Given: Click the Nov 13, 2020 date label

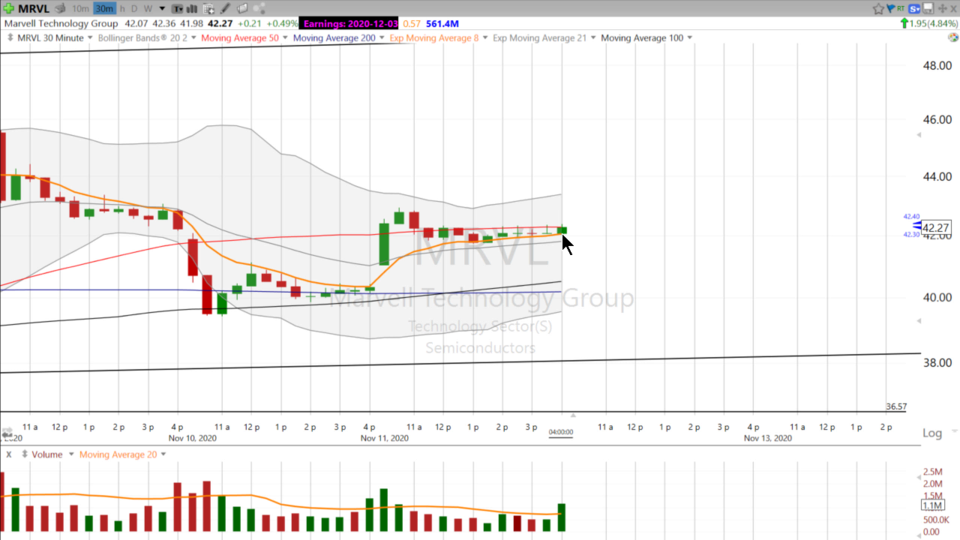Looking at the screenshot, I should pos(768,438).
